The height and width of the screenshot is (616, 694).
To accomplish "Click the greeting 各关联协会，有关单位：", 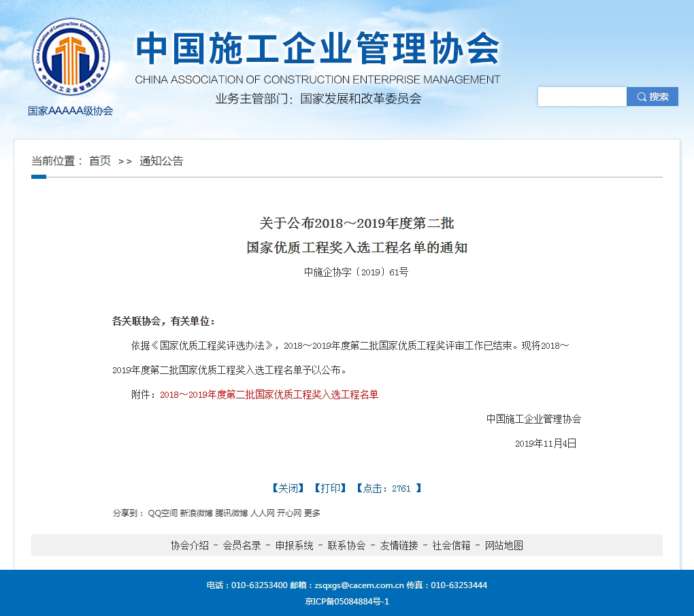I will 164,321.
